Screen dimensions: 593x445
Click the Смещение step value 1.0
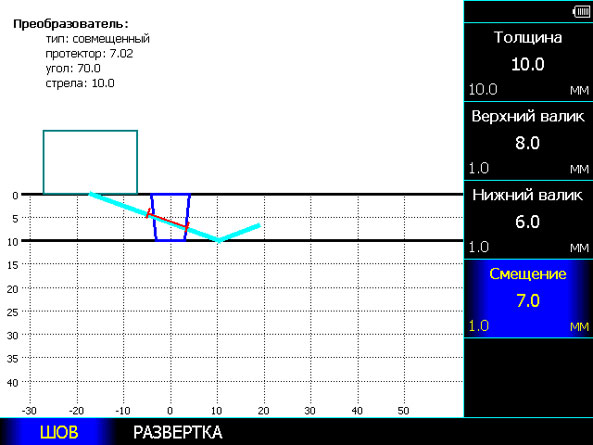478,326
